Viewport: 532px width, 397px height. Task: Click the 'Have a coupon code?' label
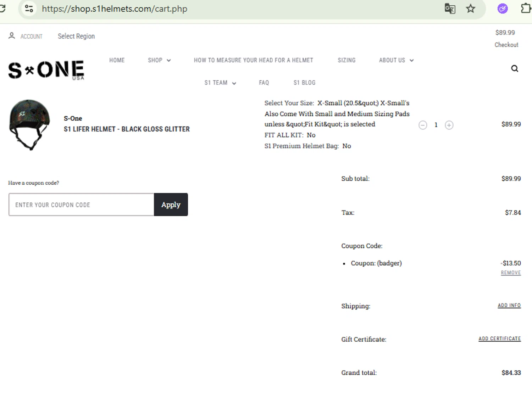pos(34,183)
